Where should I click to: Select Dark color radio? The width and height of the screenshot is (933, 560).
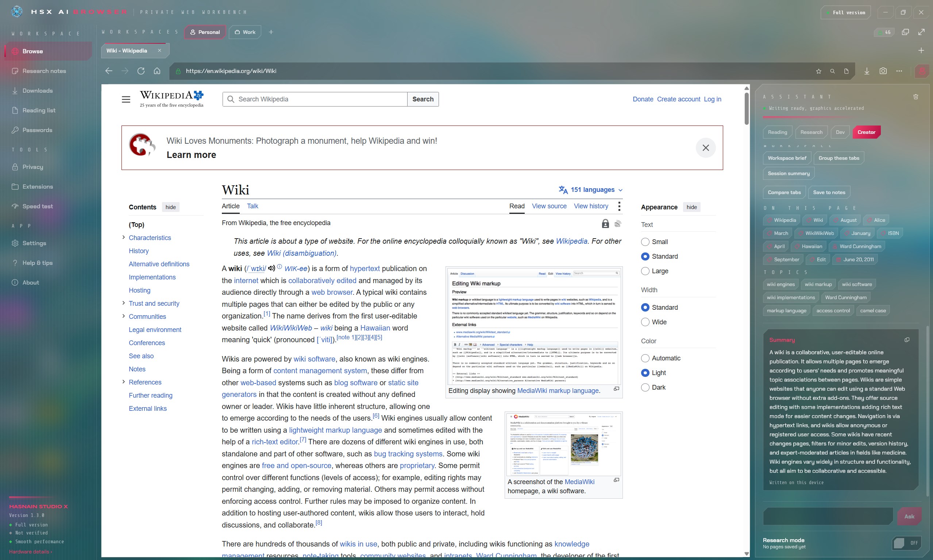(645, 387)
